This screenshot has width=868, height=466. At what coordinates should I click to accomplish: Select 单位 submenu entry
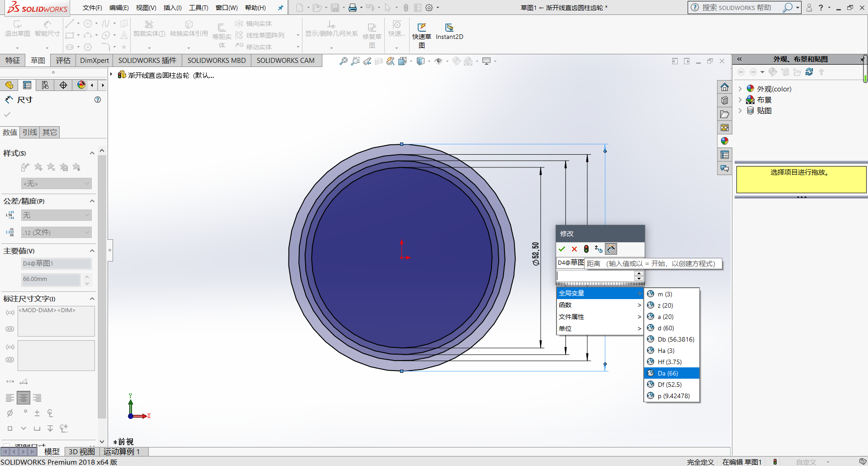click(599, 328)
